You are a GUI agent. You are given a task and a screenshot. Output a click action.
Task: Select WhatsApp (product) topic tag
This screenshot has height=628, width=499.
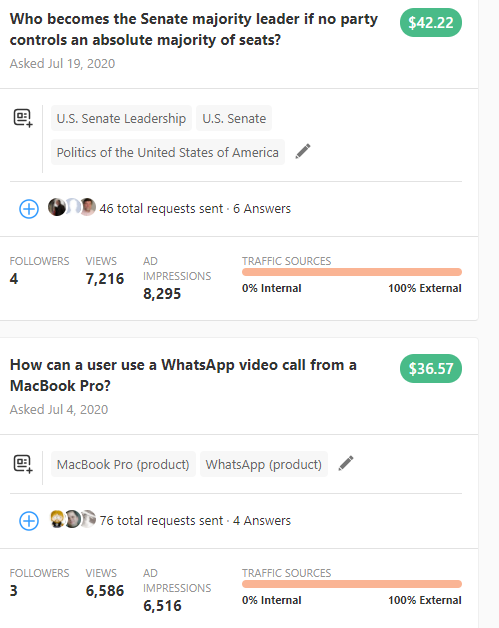click(x=264, y=464)
